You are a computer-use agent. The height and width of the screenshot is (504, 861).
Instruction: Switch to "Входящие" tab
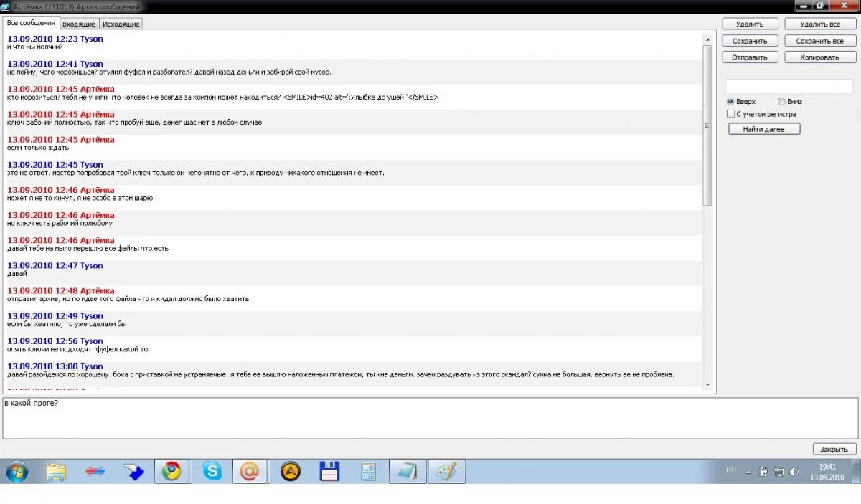coord(79,24)
